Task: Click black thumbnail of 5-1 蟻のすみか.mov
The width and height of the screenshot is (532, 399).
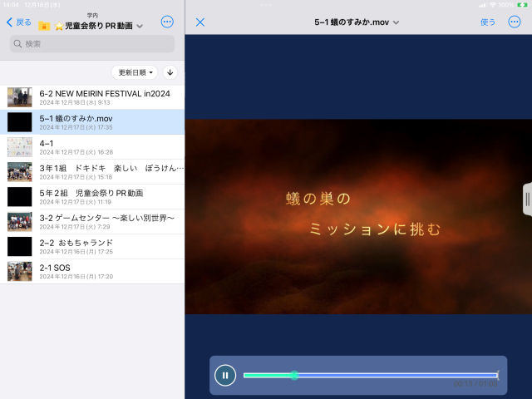Action: pos(20,122)
